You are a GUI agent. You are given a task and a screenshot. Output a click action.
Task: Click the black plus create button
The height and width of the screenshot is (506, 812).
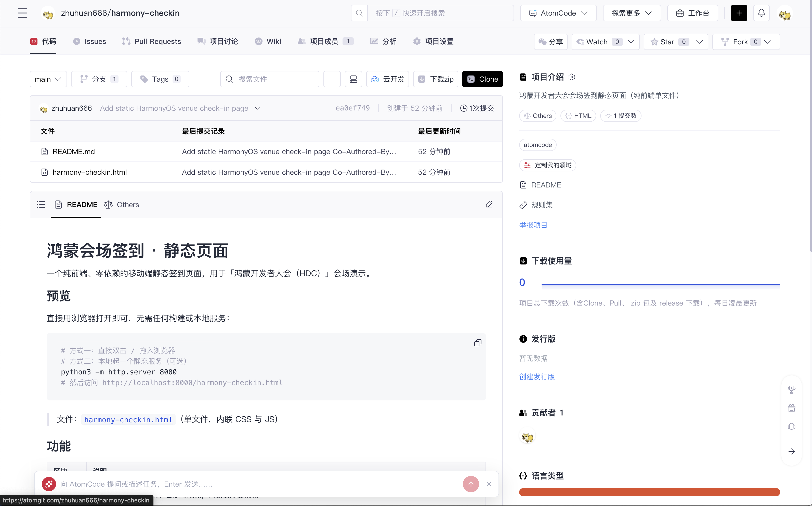click(x=739, y=13)
